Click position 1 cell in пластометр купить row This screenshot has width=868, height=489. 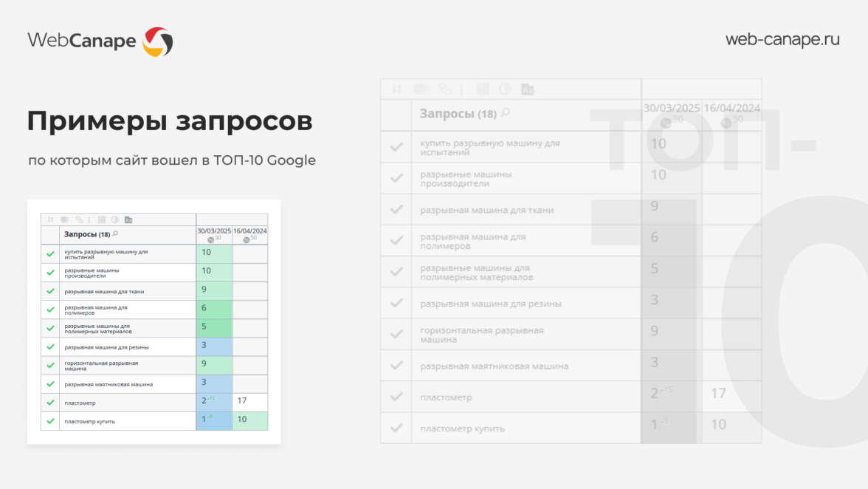point(214,421)
